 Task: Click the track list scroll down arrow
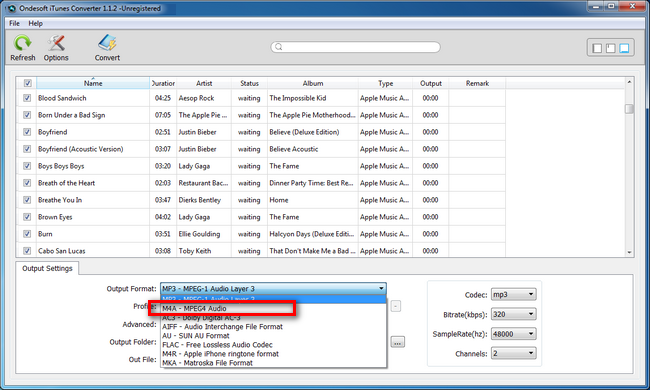click(x=629, y=252)
